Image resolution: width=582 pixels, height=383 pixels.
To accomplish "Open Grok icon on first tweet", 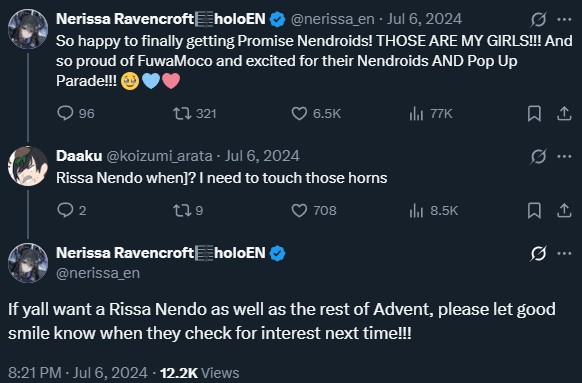I will (538, 19).
